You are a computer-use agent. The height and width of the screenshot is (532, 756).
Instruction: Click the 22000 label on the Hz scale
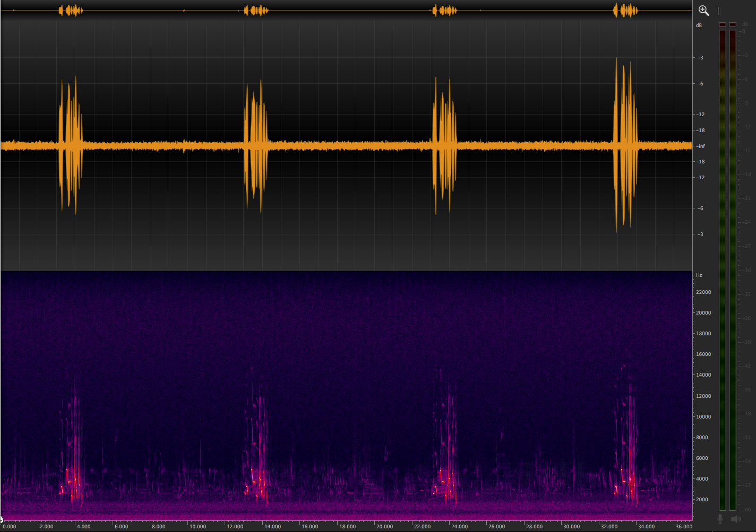click(x=703, y=292)
